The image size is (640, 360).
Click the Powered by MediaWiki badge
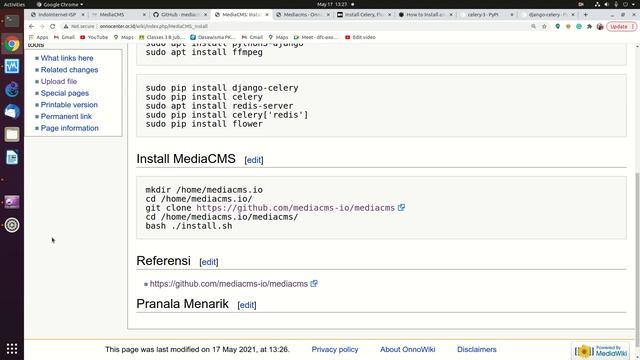600,351
